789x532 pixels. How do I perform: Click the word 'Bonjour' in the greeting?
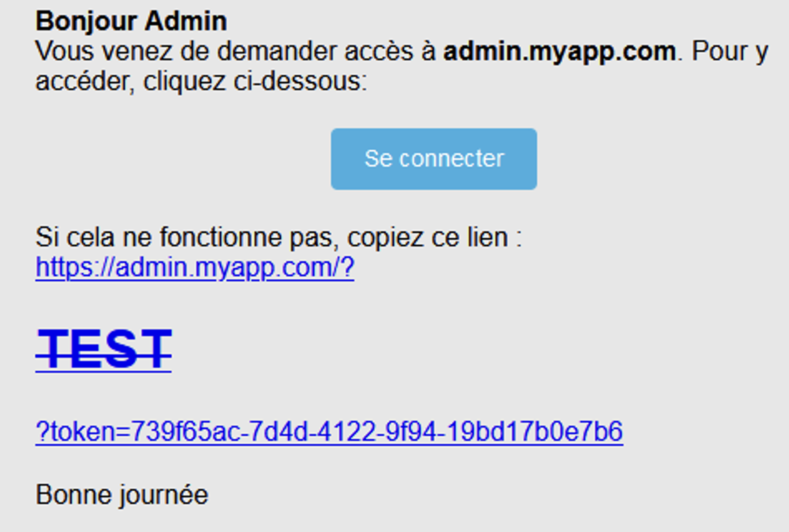(86, 22)
